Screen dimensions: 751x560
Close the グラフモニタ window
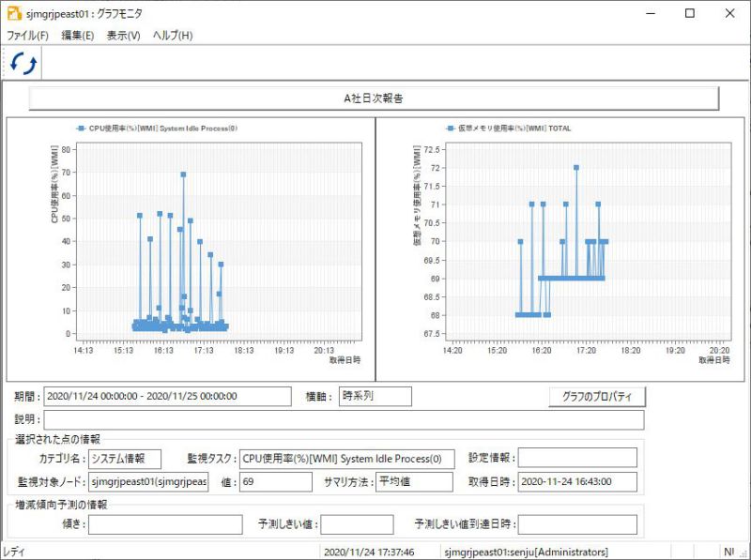click(x=729, y=13)
